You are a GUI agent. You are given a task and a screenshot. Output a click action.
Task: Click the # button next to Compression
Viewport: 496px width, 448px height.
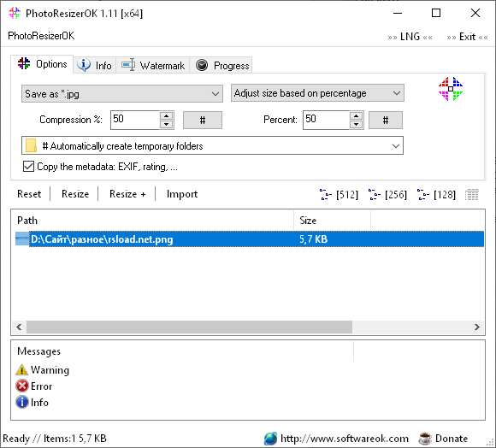pos(203,121)
